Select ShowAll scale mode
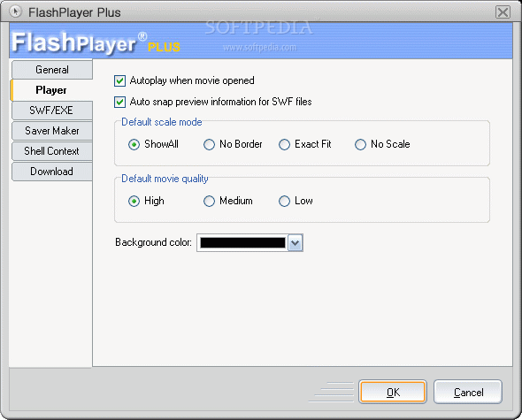The image size is (522, 420). point(134,144)
